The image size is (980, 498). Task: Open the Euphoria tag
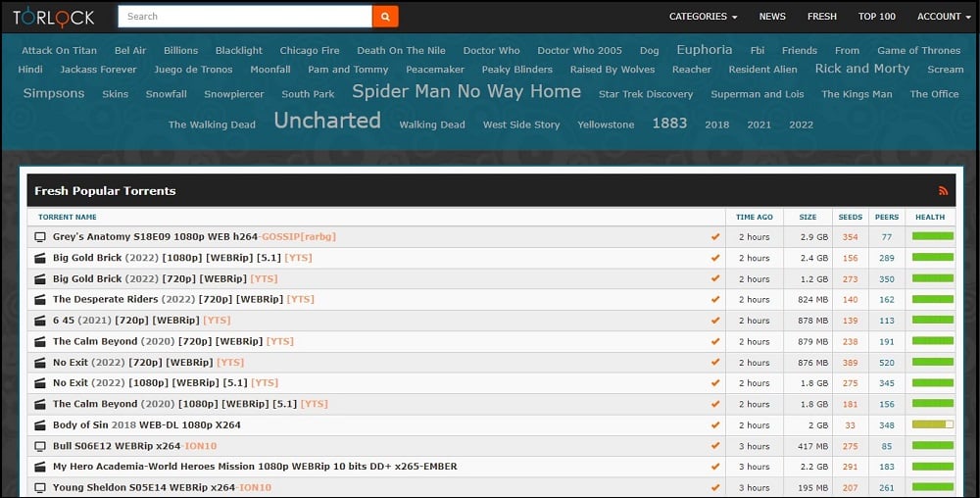[x=705, y=50]
